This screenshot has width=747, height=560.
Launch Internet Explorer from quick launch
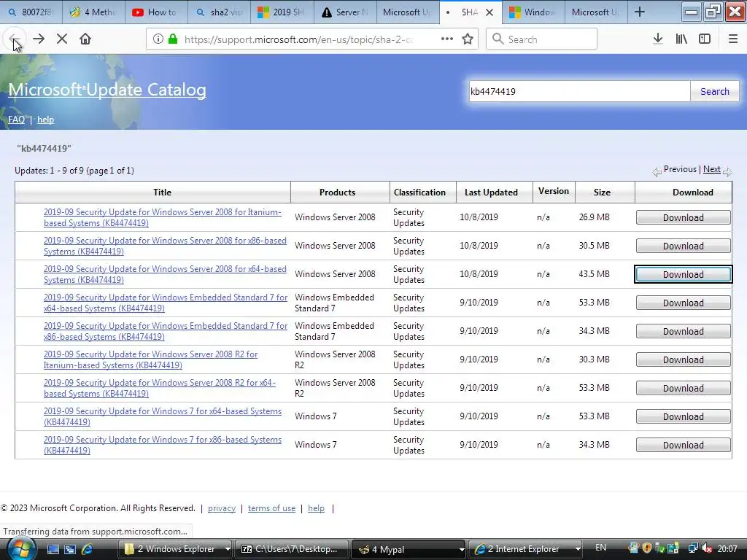pyautogui.click(x=88, y=549)
